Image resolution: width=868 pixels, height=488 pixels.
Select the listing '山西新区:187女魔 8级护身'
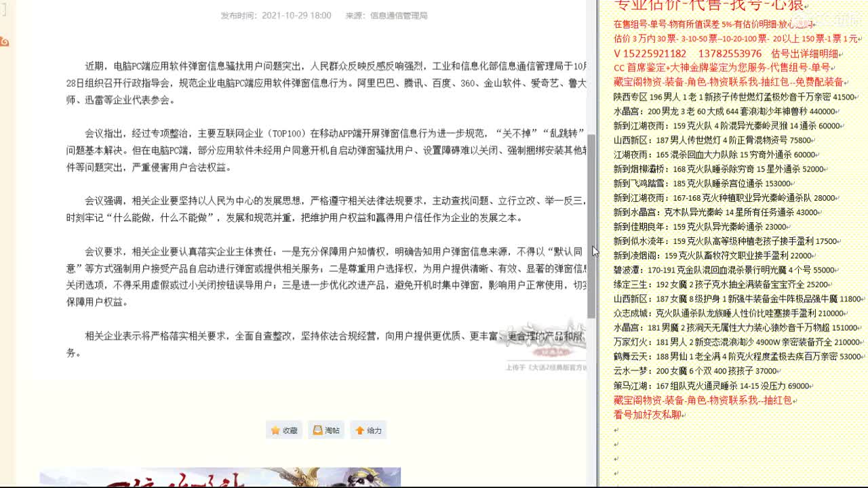(x=738, y=299)
